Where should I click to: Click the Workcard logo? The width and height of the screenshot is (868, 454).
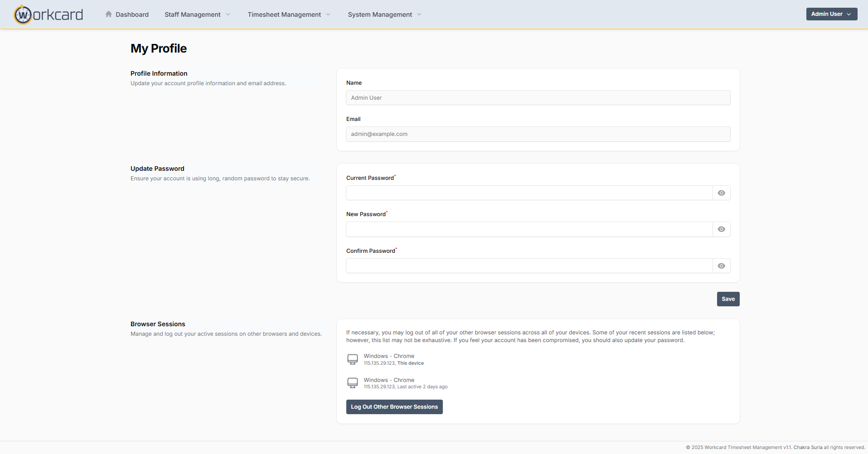pos(48,14)
